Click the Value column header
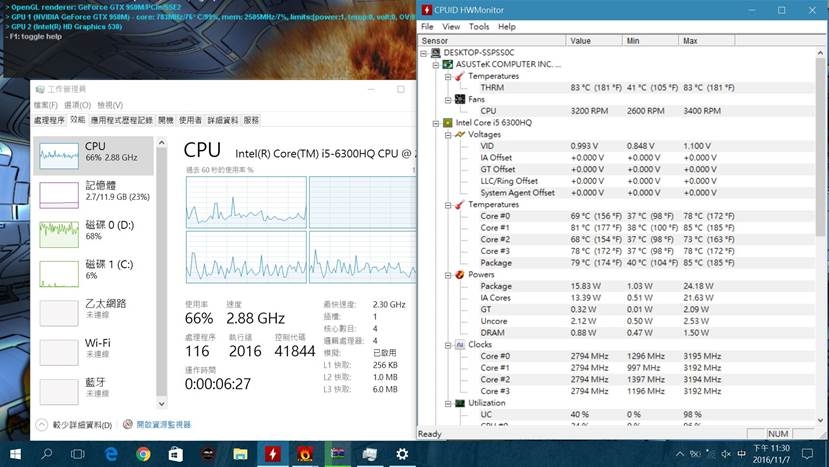This screenshot has height=467, width=829. click(594, 41)
